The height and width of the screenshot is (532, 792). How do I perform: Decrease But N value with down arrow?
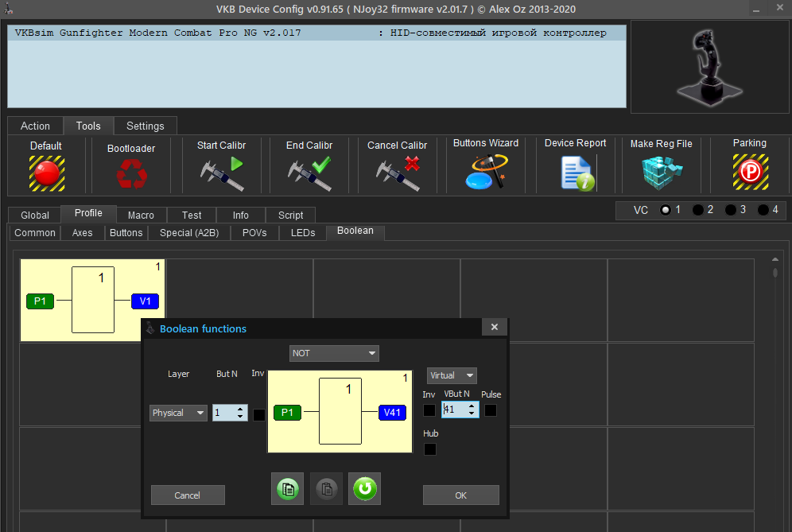tap(240, 417)
